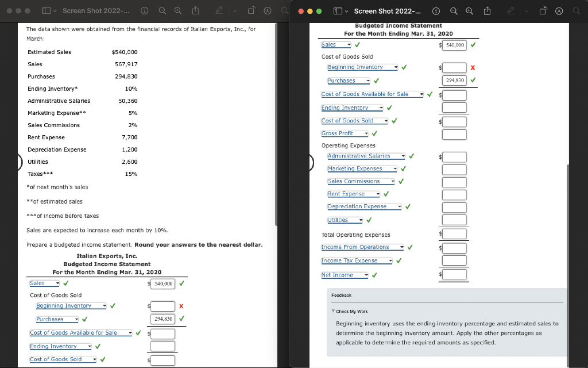Zoom out in left Preview window
The image size is (588, 368).
[x=162, y=11]
